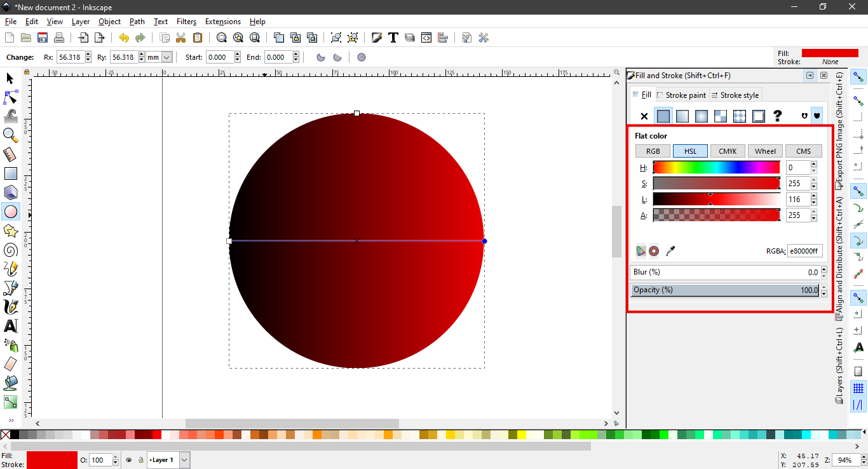Switch color mode to CMYK

pos(727,151)
